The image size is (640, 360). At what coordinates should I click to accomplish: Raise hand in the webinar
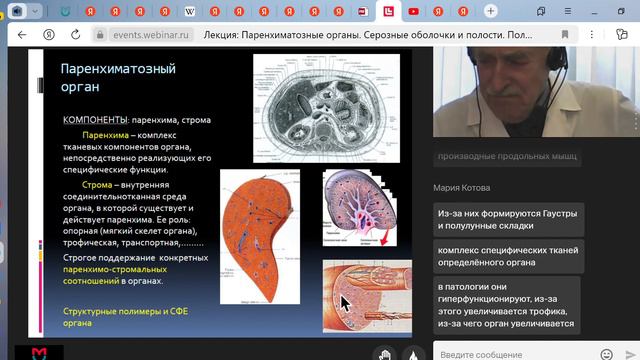point(384,354)
